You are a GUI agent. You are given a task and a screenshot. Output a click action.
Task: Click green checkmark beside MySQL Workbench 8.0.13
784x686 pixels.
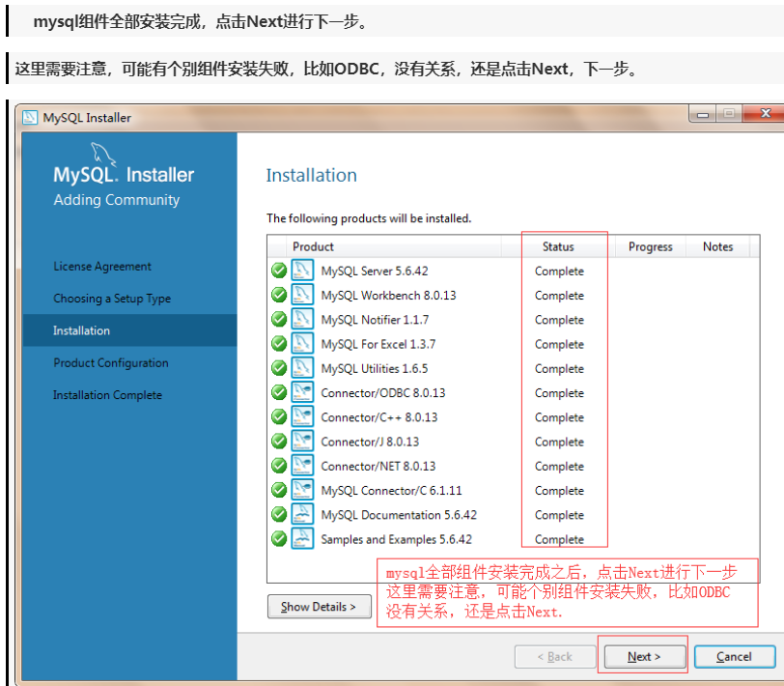coord(278,296)
